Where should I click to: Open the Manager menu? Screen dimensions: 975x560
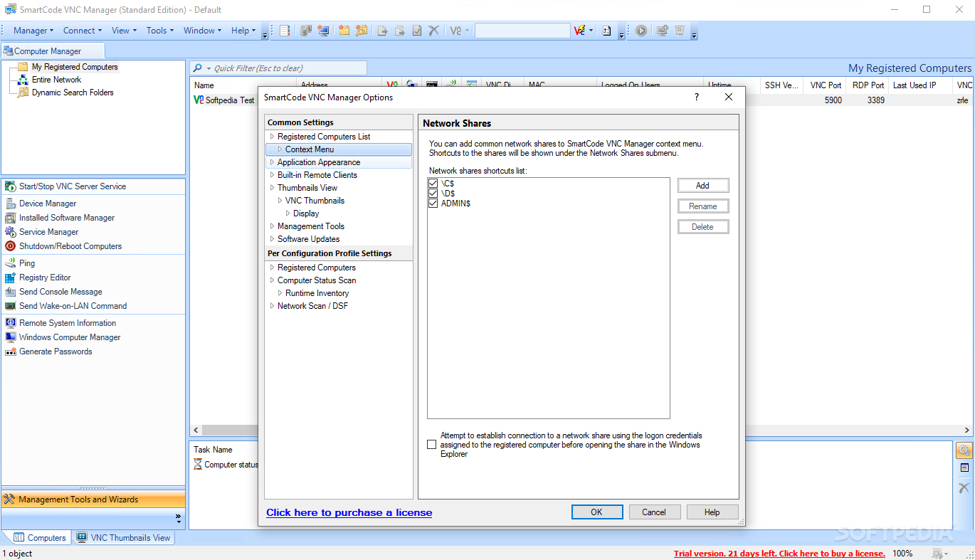[x=33, y=31]
